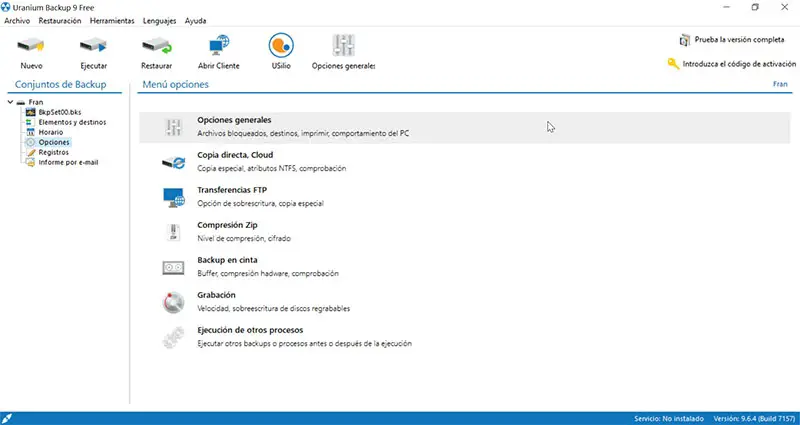Image resolution: width=800 pixels, height=425 pixels.
Task: Click the Copia directa, Cloud icon
Action: (173, 162)
